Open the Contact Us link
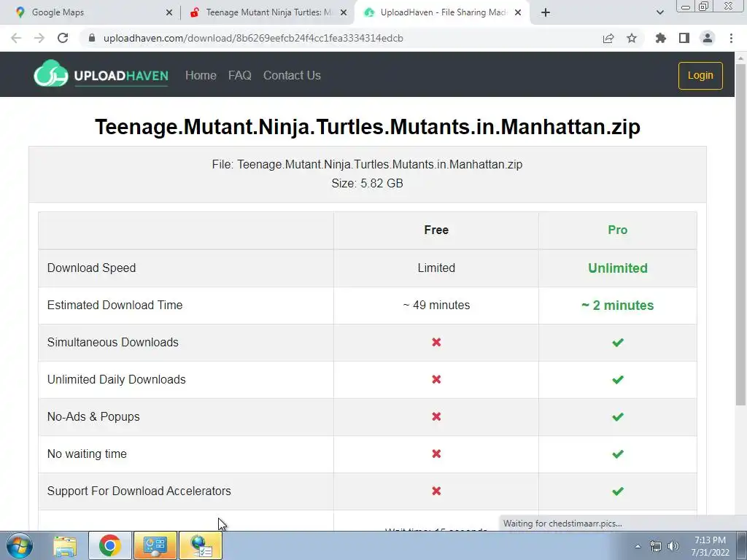The width and height of the screenshot is (747, 560). (292, 75)
